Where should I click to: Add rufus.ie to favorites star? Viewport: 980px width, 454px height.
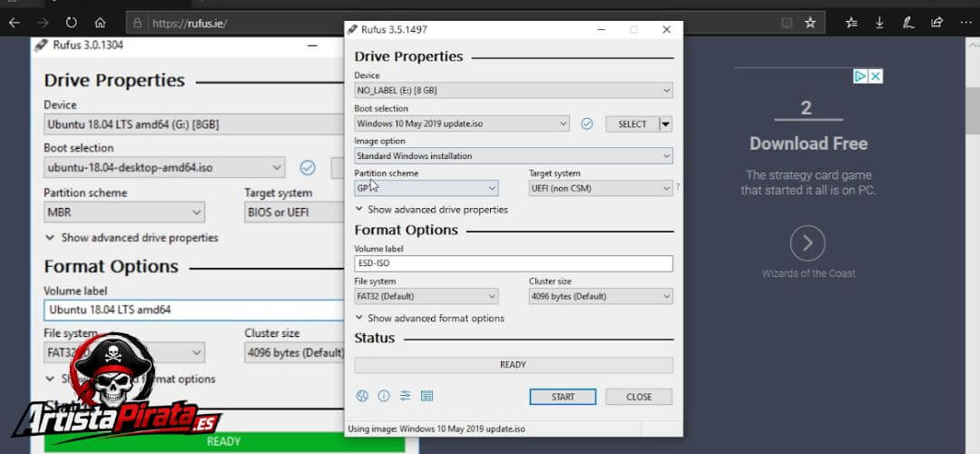click(810, 23)
